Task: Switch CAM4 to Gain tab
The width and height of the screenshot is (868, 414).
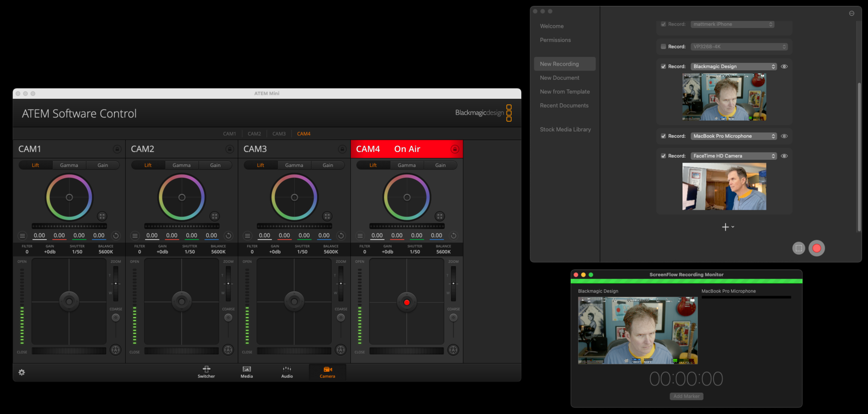Action: click(441, 165)
